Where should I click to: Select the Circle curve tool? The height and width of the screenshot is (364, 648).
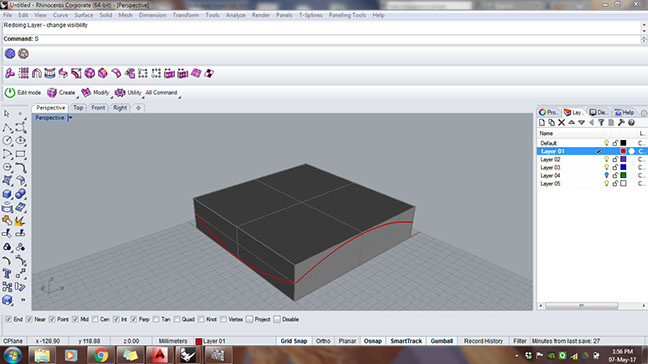point(7,140)
